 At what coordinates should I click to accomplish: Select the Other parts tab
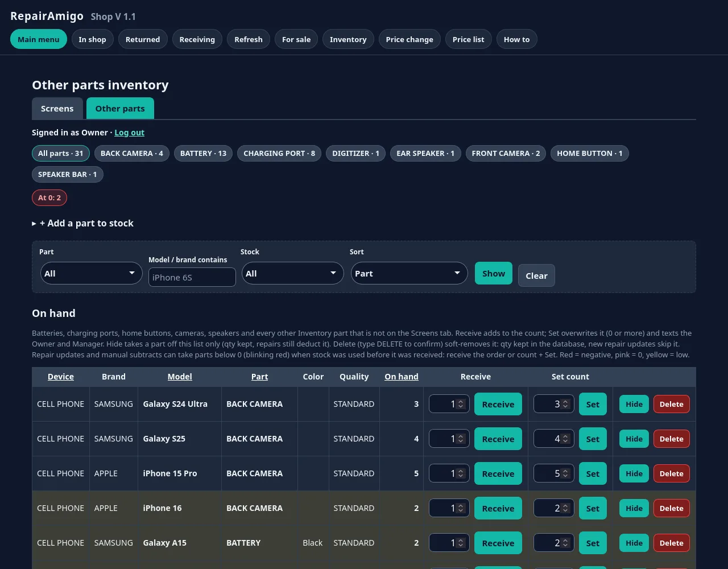tap(120, 108)
